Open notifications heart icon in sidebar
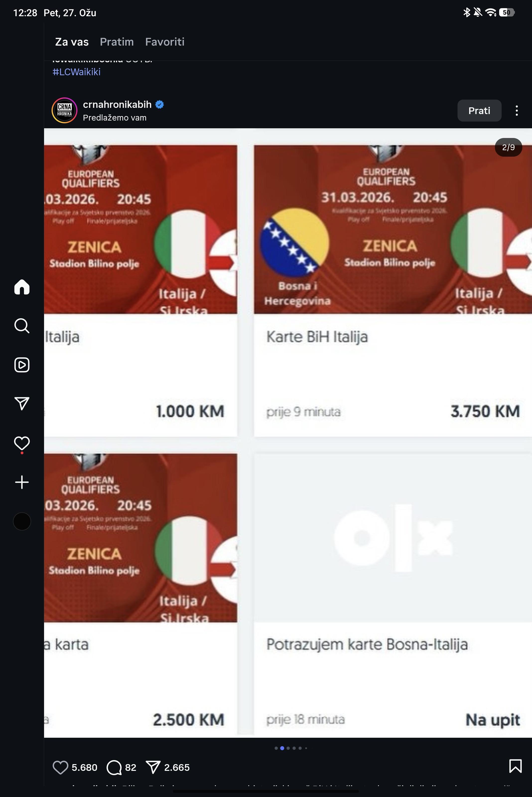 click(x=22, y=443)
